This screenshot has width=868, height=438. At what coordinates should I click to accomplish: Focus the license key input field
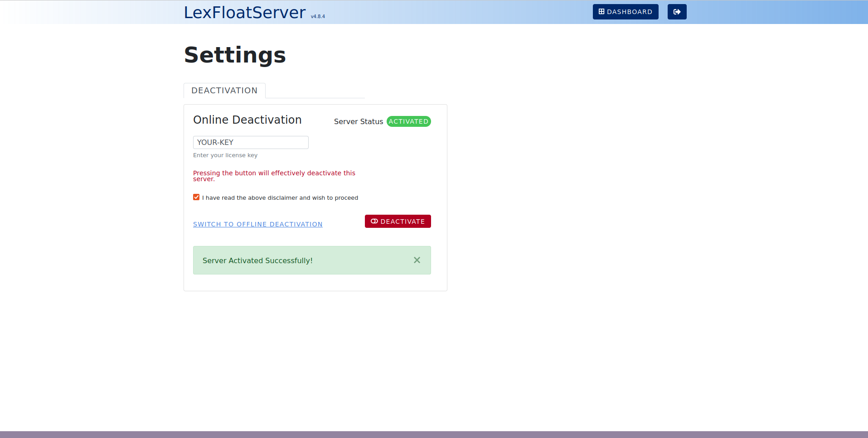(251, 142)
